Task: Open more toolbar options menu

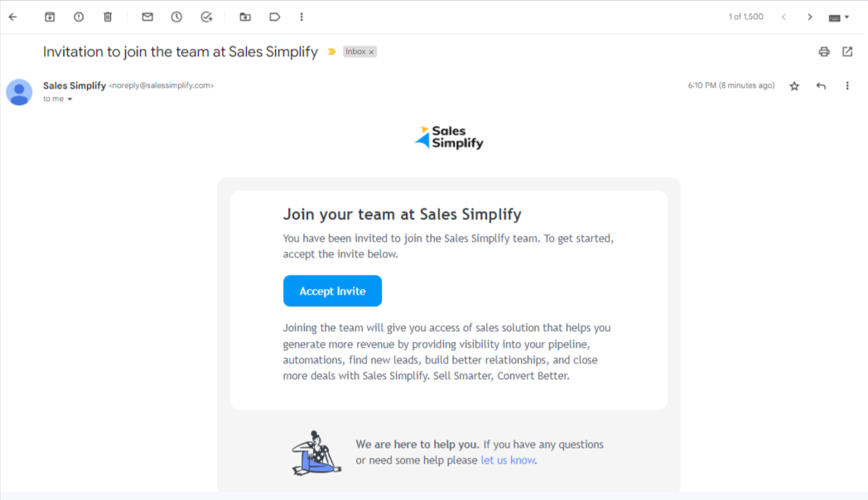Action: click(x=301, y=17)
